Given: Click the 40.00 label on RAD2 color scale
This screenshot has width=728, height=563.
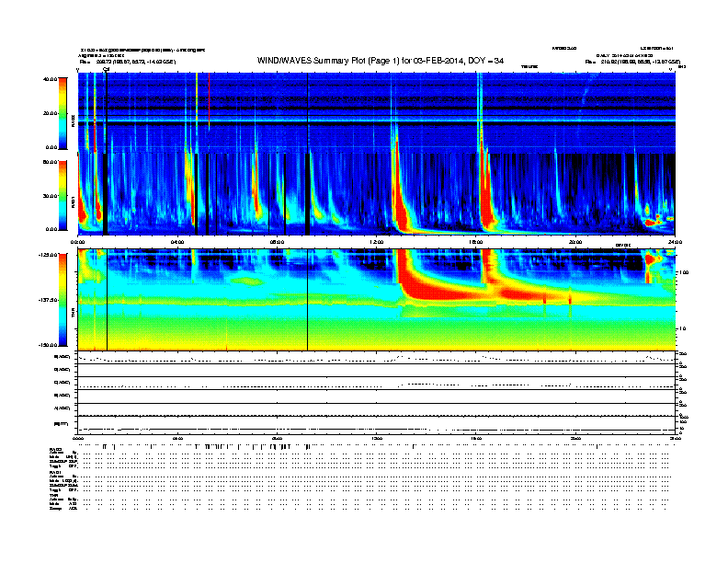Looking at the screenshot, I should pos(50,79).
